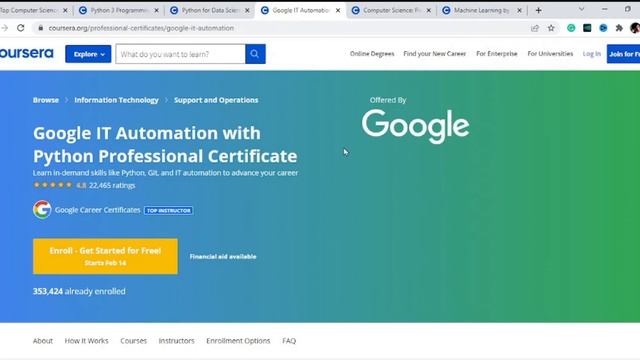Click the Support and Operations breadcrumb
Image resolution: width=640 pixels, height=360 pixels.
coord(216,100)
